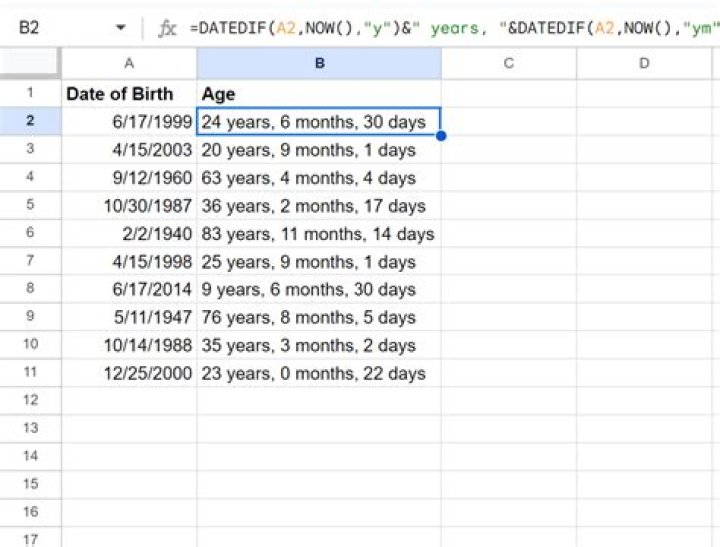The image size is (720, 547).
Task: Click the select-all corner box
Action: coord(30,64)
